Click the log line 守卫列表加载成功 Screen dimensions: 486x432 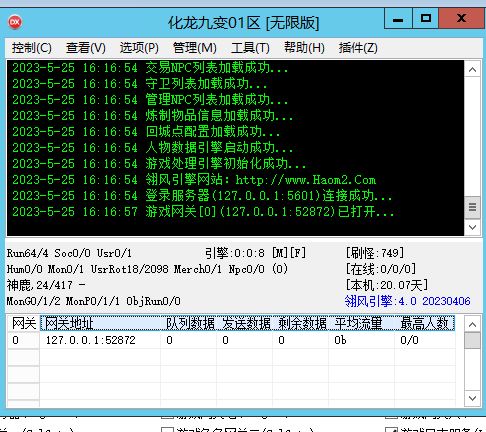[140, 84]
